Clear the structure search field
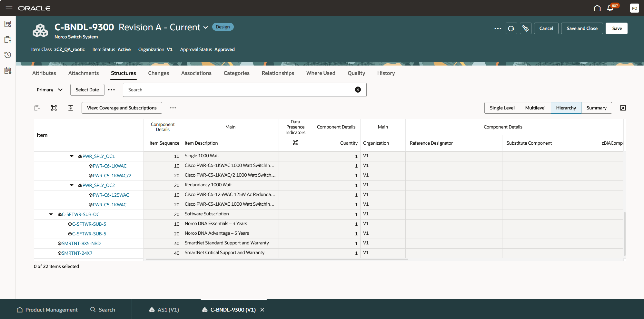644x319 pixels. (358, 90)
